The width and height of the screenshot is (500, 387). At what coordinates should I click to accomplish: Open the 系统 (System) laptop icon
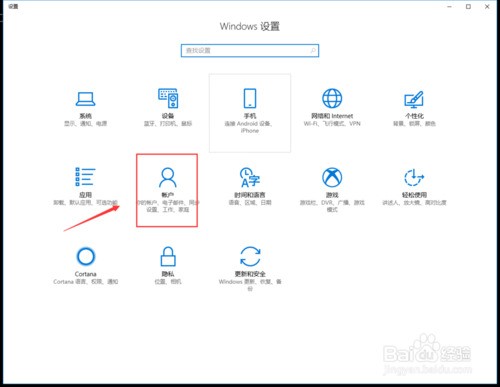(85, 99)
